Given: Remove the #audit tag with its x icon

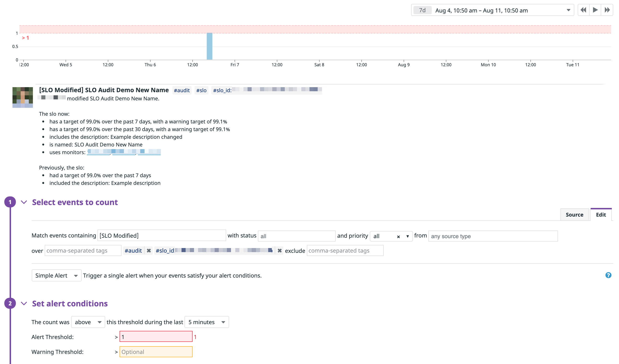Looking at the screenshot, I should 149,250.
